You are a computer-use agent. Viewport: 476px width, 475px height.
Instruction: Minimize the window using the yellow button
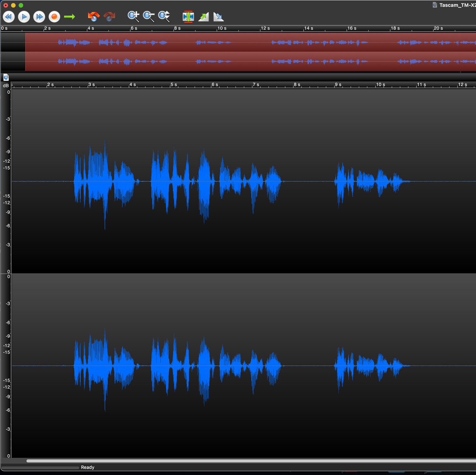point(13,5)
